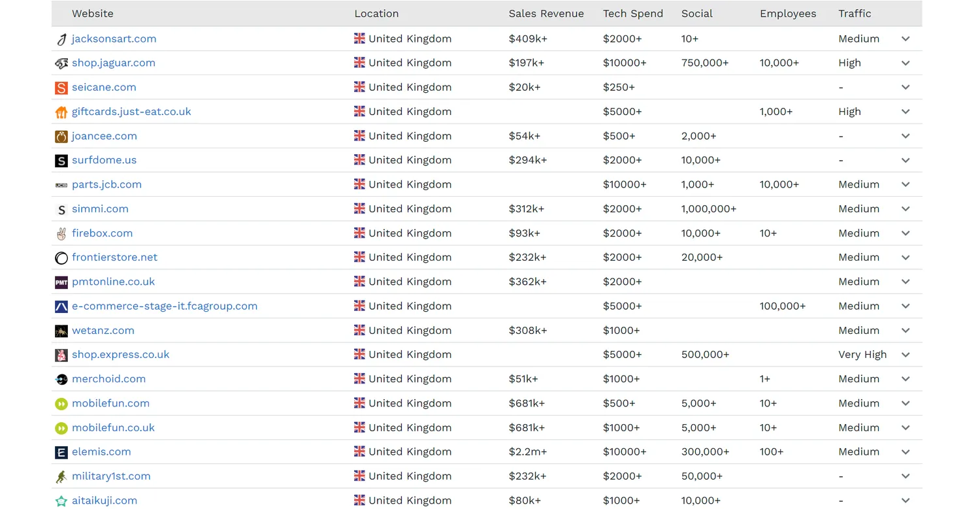Sort by Website column header
The width and height of the screenshot is (980, 509).
[93, 14]
